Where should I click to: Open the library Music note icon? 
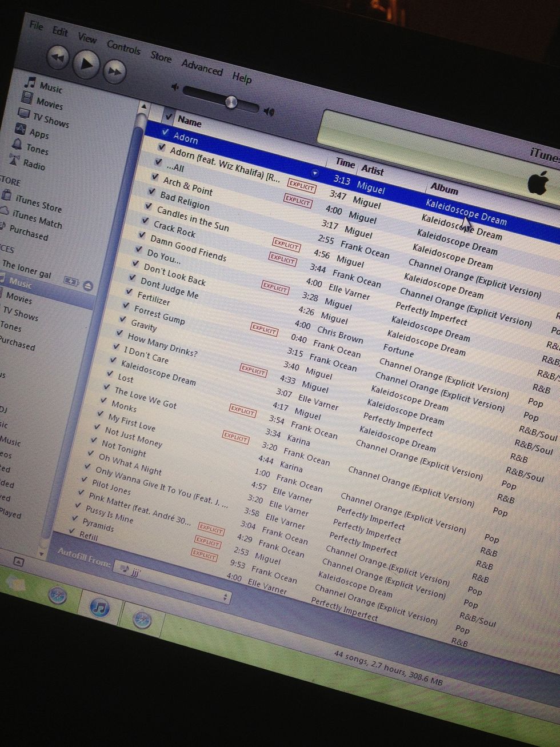(30, 83)
